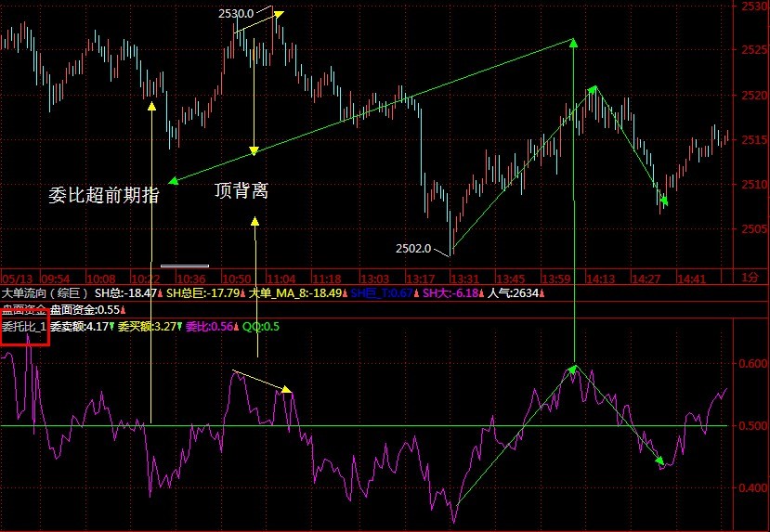Select the 大单流向 indicator title

45,293
